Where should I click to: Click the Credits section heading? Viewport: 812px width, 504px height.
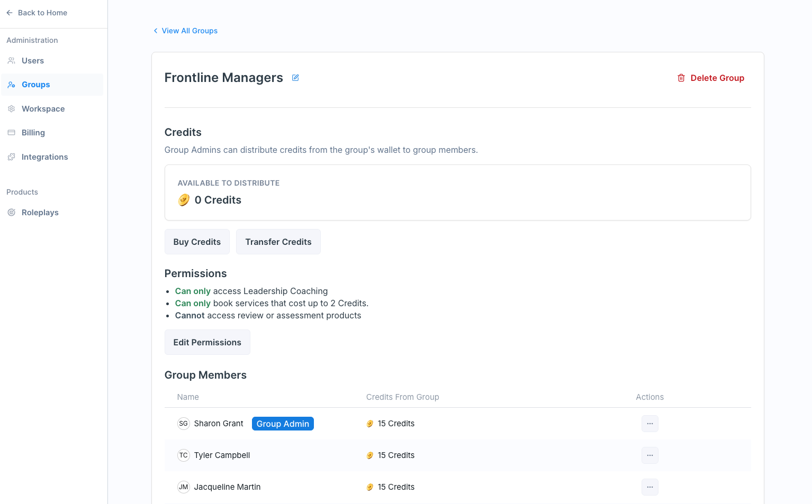(183, 132)
